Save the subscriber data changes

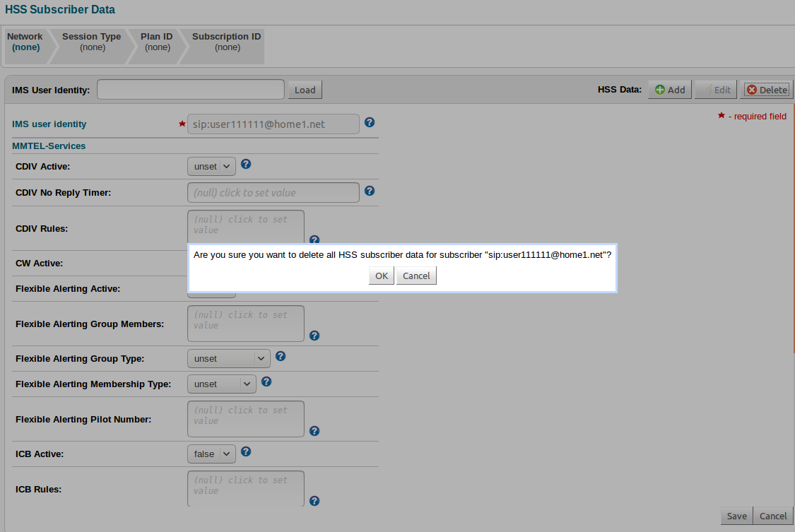point(736,516)
